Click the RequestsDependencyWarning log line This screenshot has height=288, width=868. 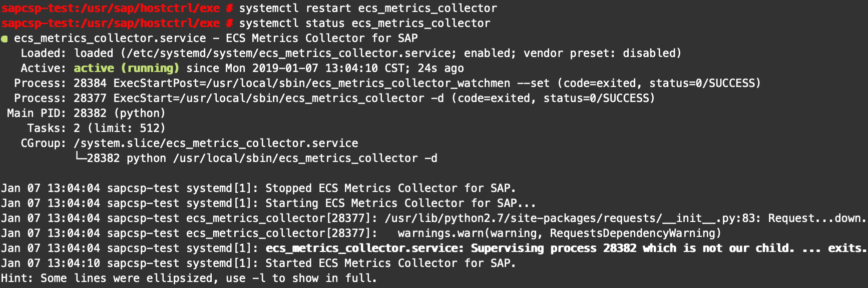361,233
